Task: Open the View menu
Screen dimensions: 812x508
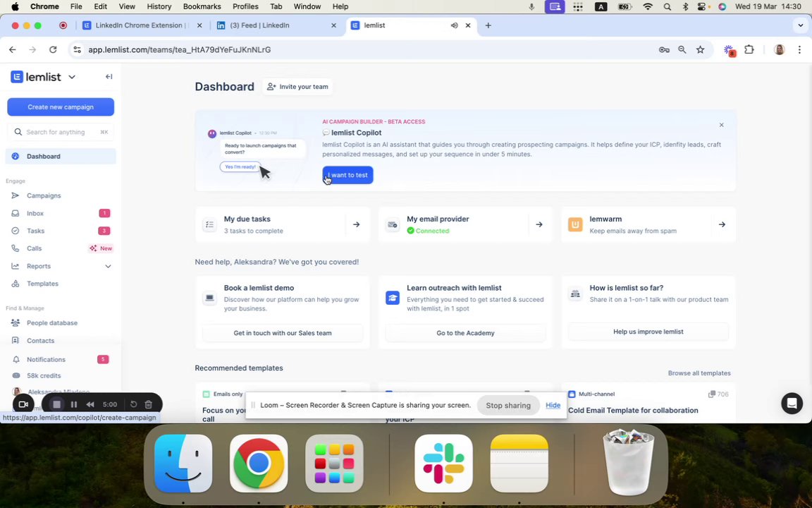Action: point(127,6)
